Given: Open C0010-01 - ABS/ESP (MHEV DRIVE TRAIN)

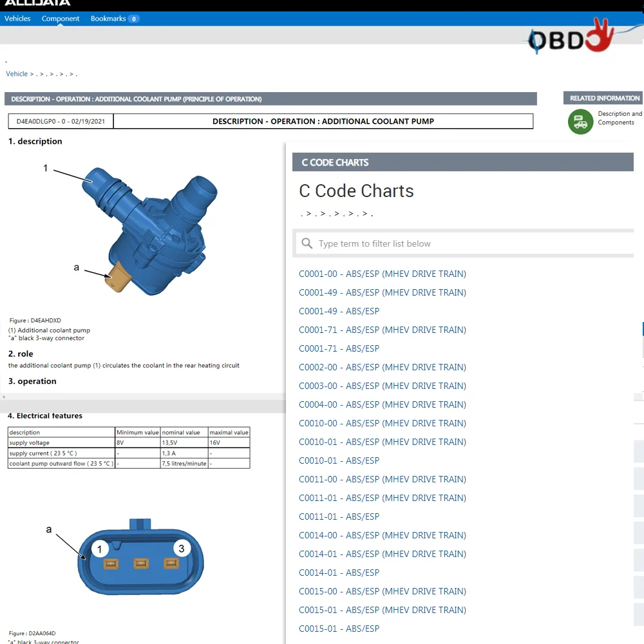Looking at the screenshot, I should coord(383,442).
